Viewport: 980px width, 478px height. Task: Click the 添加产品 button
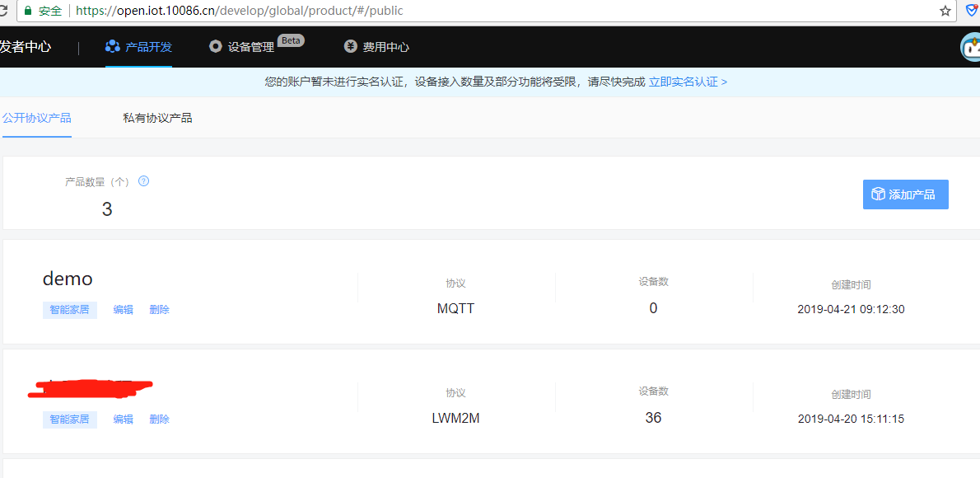906,194
